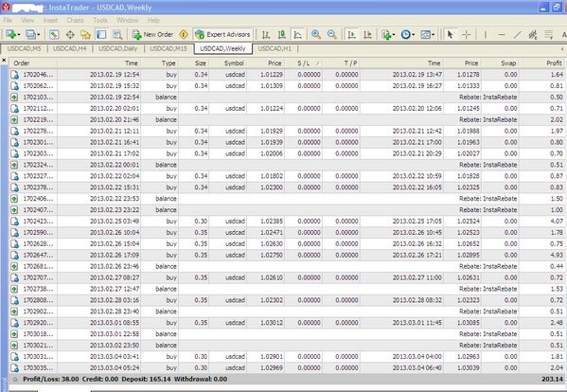Close the terminal panel with X
567x392 pixels.
click(x=4, y=60)
